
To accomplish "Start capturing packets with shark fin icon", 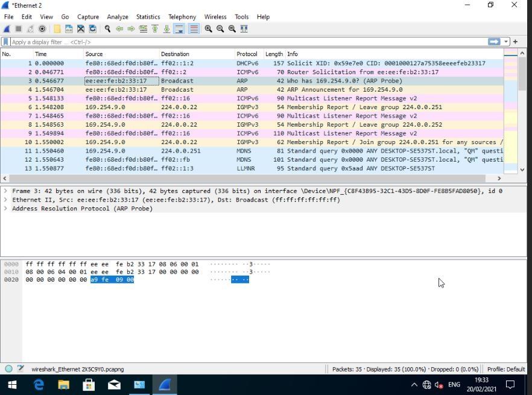I will click(x=7, y=29).
